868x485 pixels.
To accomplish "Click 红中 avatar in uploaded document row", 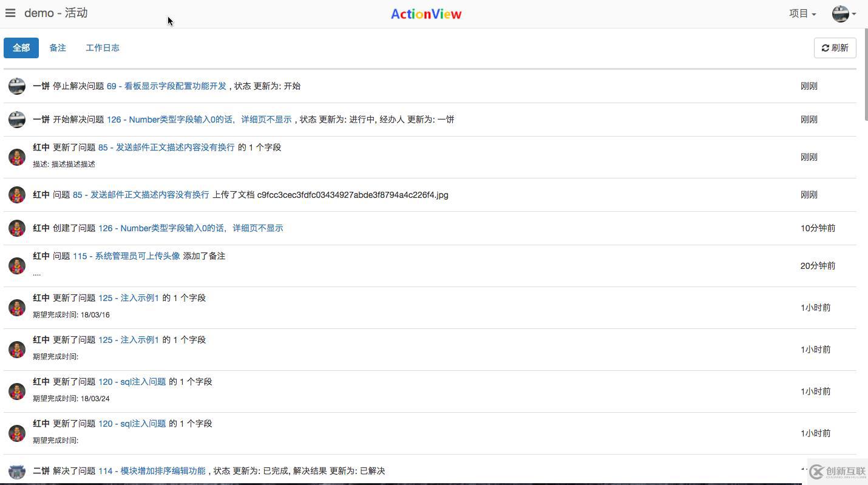I will coord(17,195).
